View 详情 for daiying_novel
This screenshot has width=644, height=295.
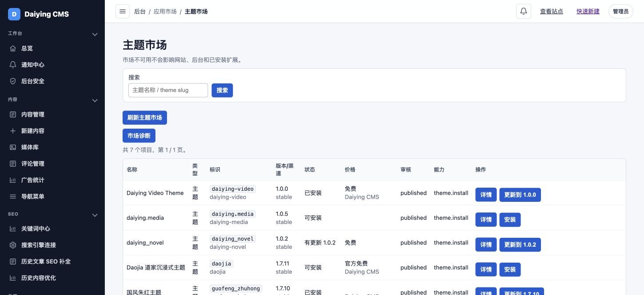tap(486, 244)
